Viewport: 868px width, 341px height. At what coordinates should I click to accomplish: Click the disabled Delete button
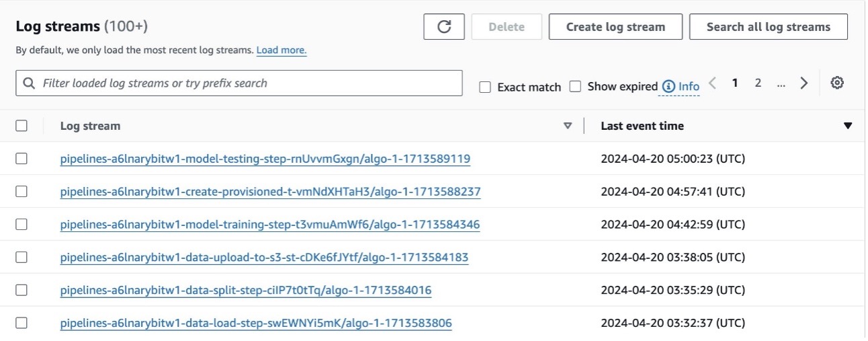coord(507,27)
